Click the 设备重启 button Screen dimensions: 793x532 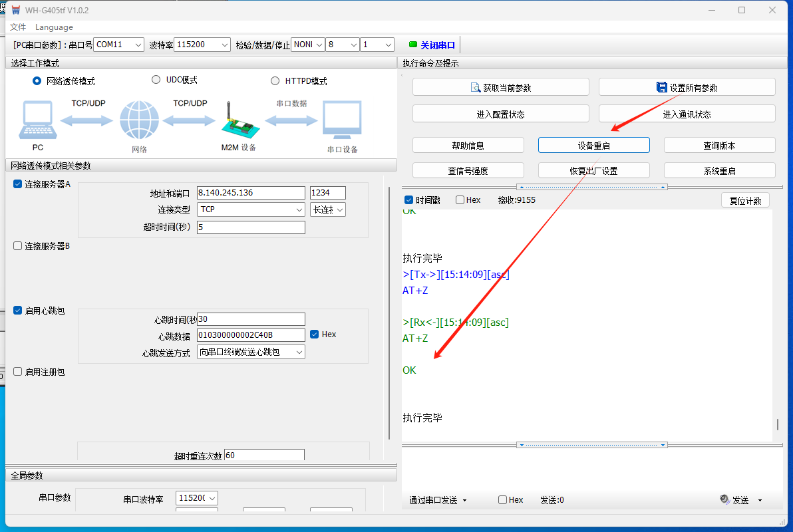pos(593,146)
